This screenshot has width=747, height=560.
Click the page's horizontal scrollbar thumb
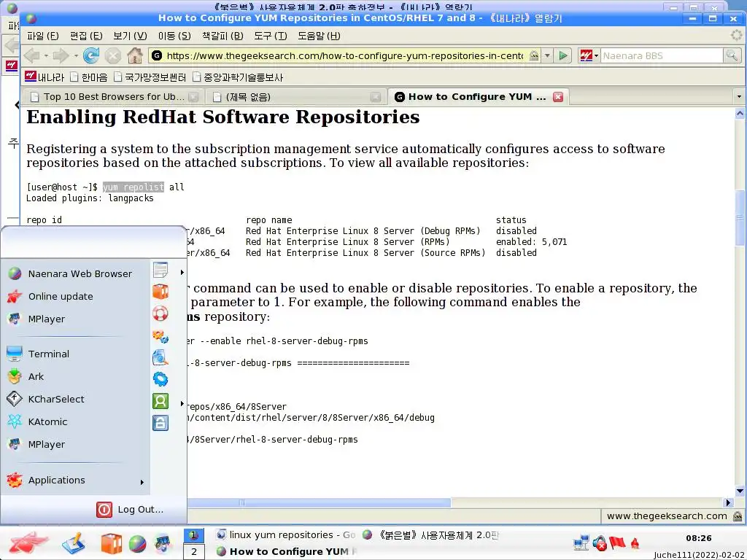[318, 502]
